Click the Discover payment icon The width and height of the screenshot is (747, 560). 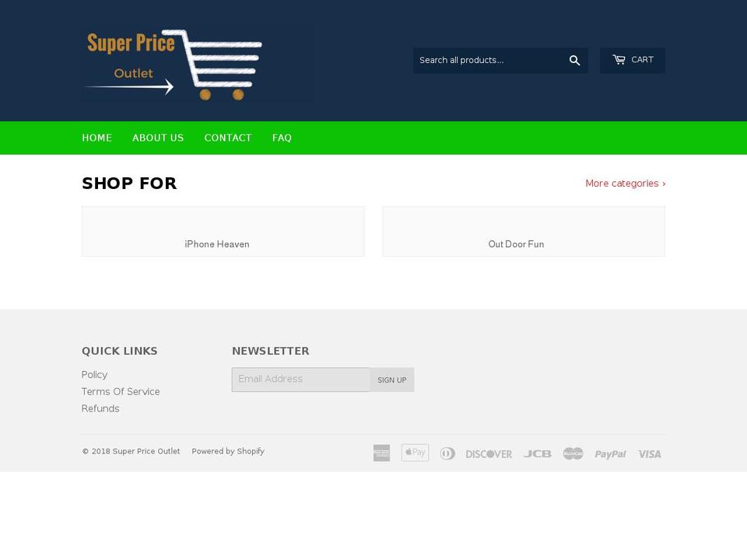pyautogui.click(x=489, y=454)
